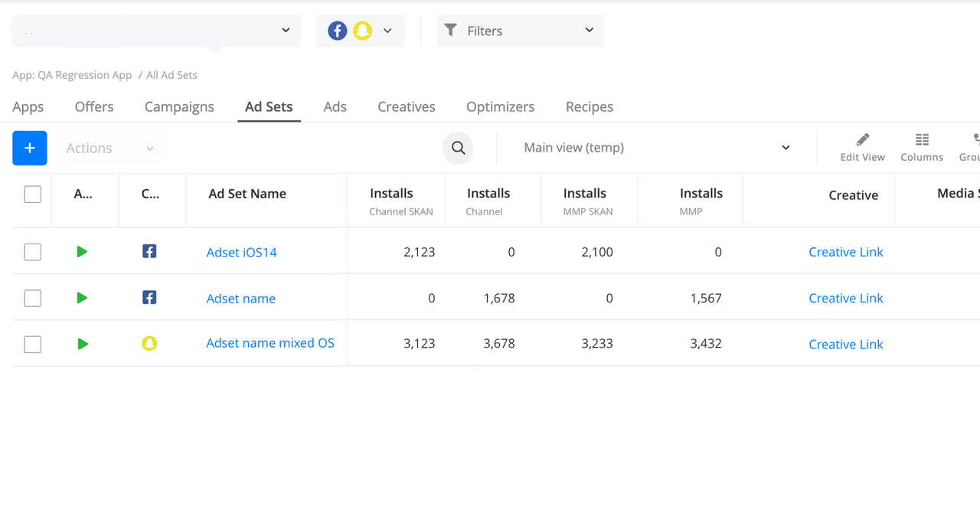Click Snapchat channel icon in mixed OS row
Viewport: 980px width, 523px height.
149,344
